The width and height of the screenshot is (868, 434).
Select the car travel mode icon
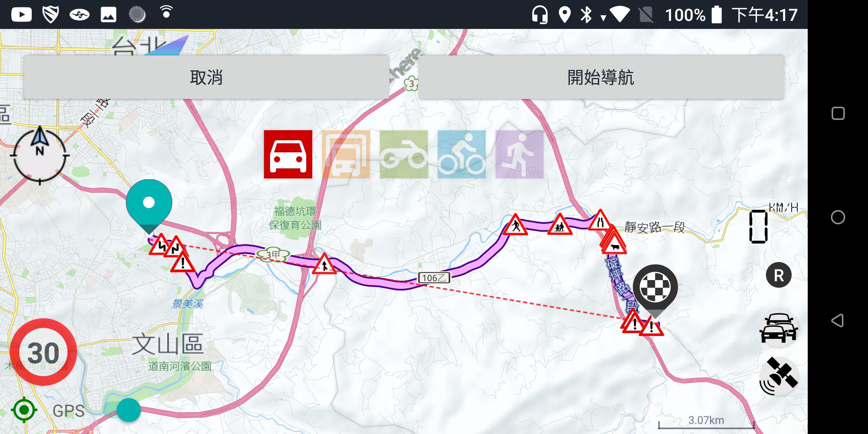[288, 154]
